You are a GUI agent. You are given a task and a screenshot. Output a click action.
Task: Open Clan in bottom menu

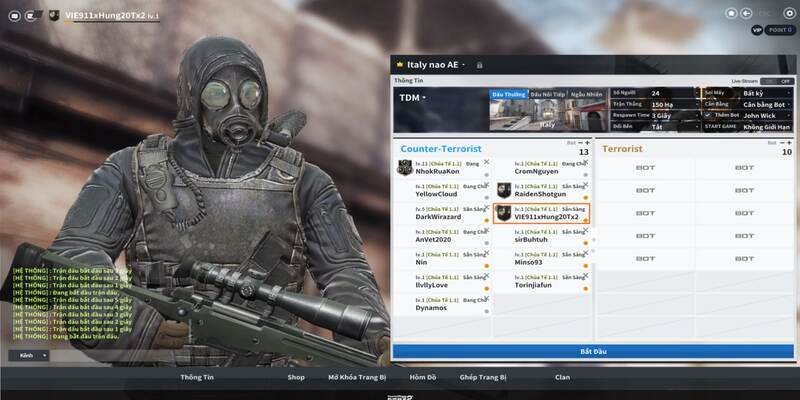[563, 378]
